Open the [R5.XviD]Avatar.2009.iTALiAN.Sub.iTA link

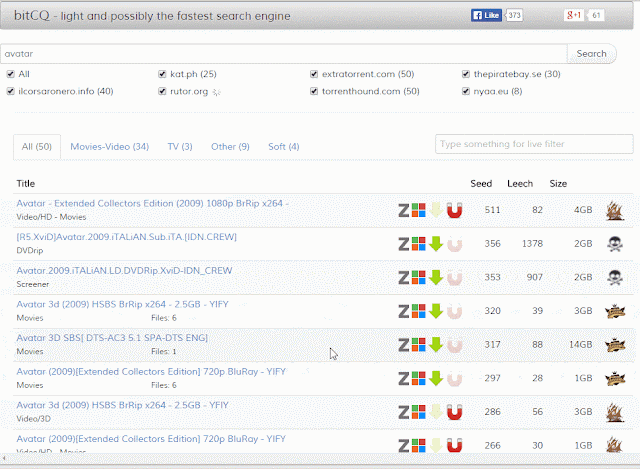127,237
